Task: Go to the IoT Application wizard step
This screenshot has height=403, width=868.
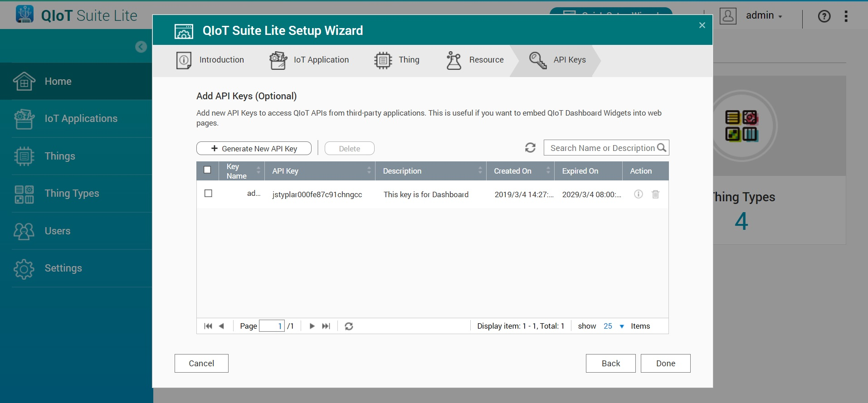Action: click(x=309, y=60)
